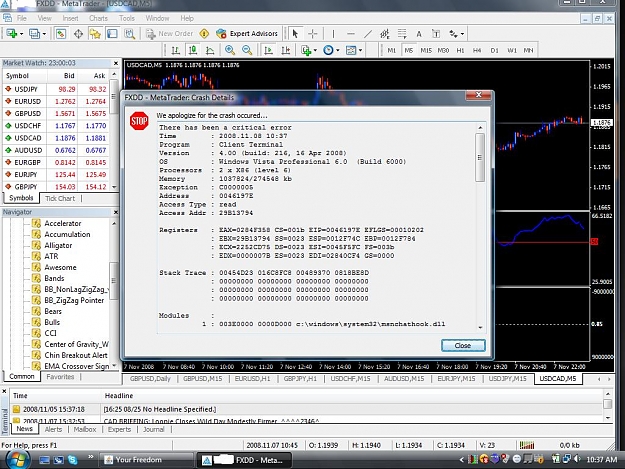Close the Market Watch panel

click(x=116, y=63)
